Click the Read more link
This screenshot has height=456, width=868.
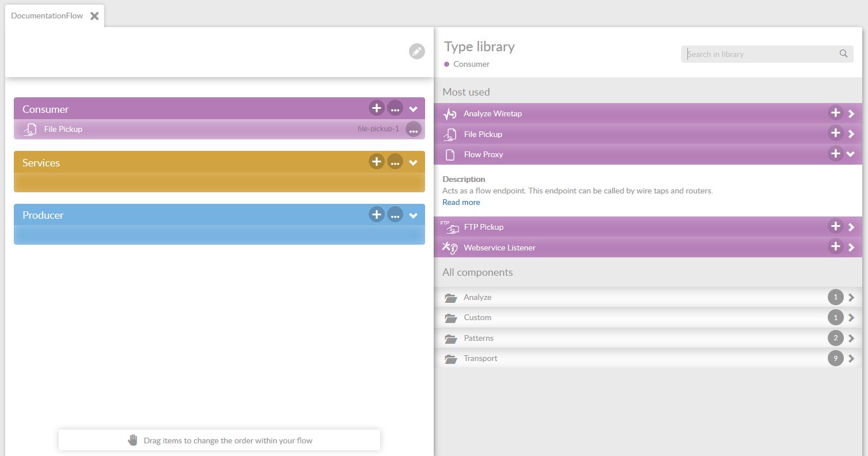[461, 202]
